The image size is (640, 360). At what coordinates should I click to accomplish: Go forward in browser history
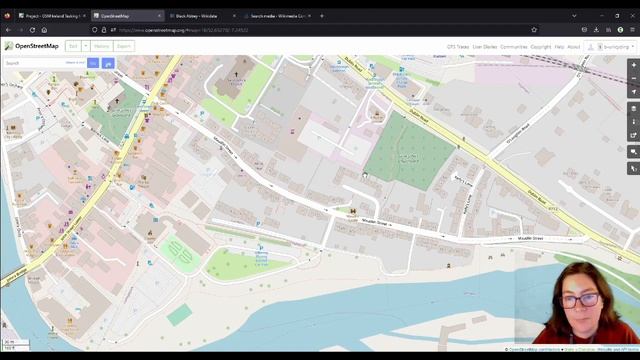[20, 30]
